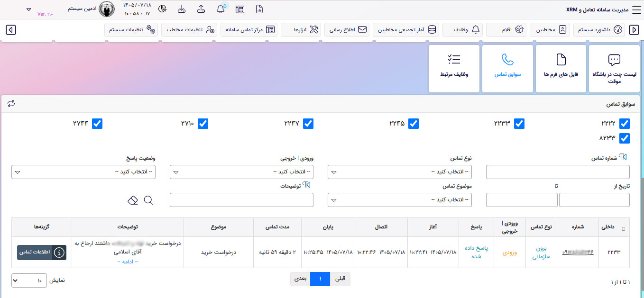The height and width of the screenshot is (298, 644).
Task: Open اطلاع رسانی menu
Action: point(348,30)
